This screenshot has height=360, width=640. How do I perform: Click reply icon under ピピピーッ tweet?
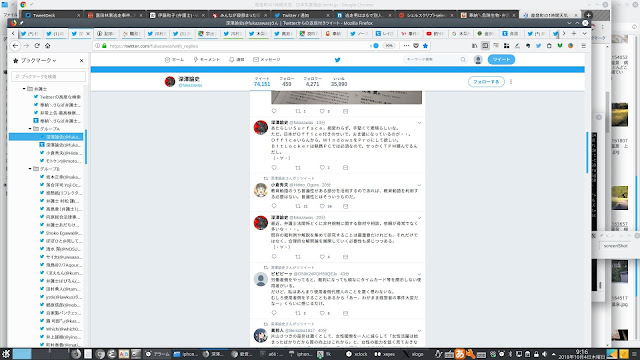274,313
